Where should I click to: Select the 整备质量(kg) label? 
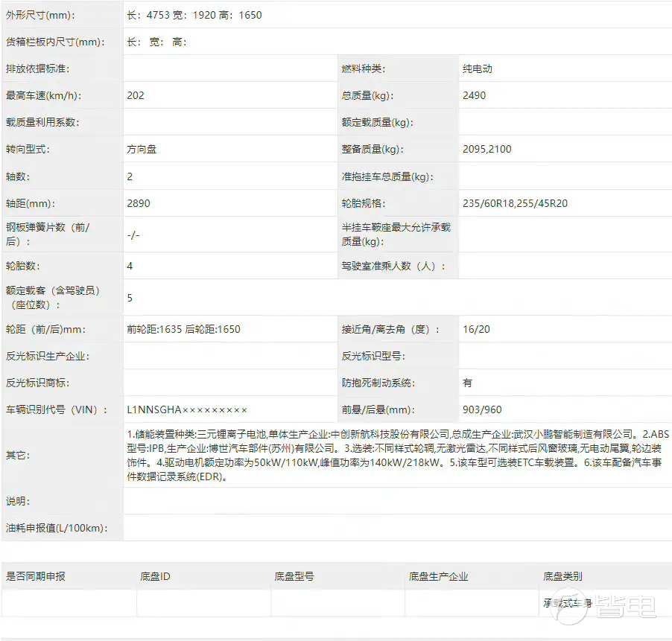tap(373, 150)
